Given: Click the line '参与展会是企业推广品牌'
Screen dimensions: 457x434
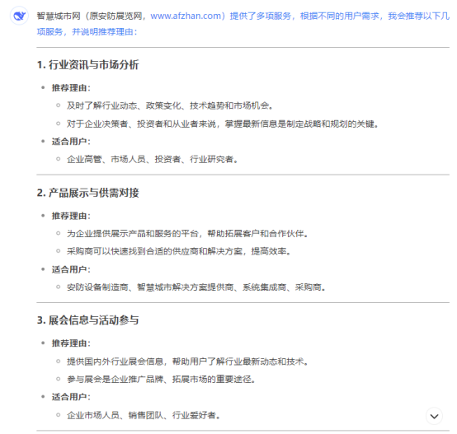Looking at the screenshot, I should point(161,379).
